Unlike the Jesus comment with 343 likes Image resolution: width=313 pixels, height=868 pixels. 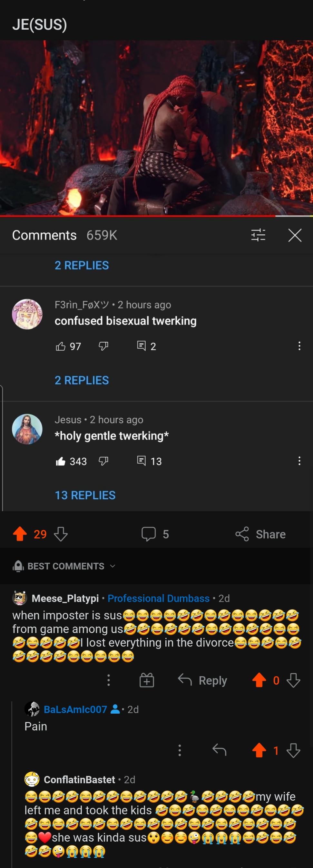click(x=61, y=461)
